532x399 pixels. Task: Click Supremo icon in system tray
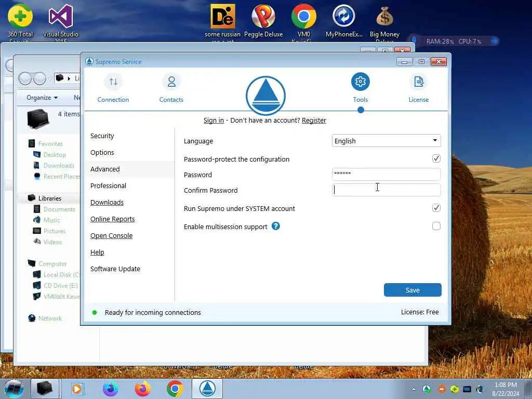(427, 389)
